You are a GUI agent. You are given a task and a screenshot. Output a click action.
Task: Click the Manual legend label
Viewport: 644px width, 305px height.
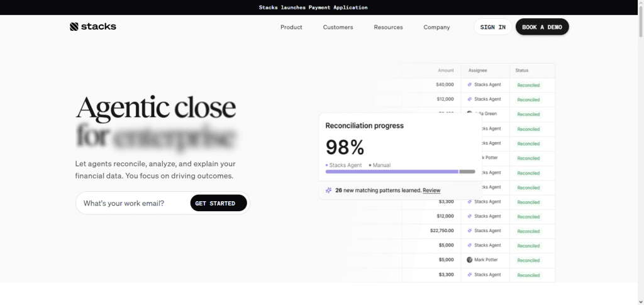tap(382, 165)
